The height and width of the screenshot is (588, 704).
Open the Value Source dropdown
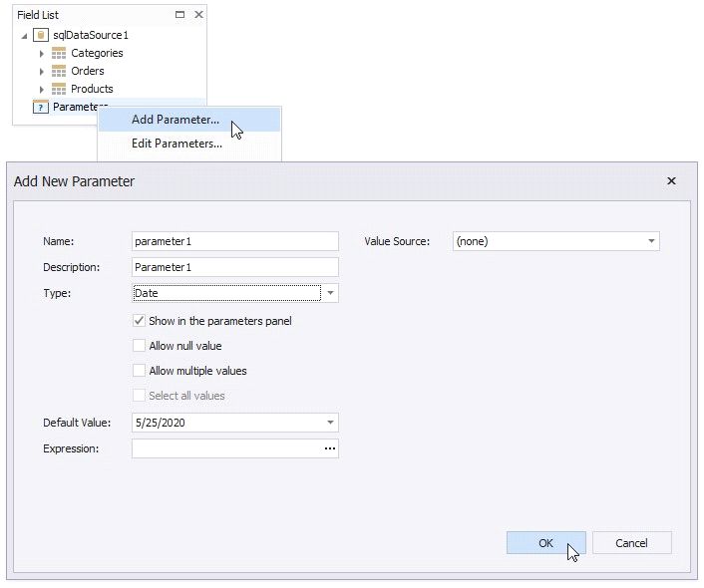click(650, 241)
